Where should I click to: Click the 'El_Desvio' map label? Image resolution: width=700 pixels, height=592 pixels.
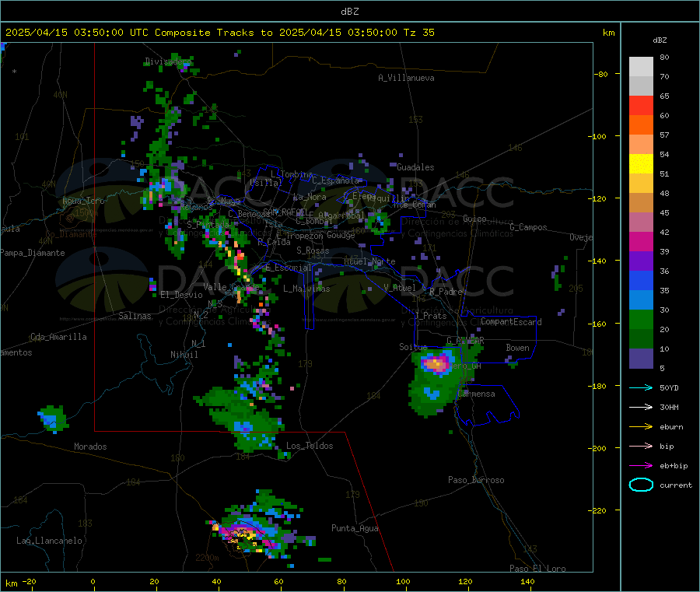click(181, 295)
